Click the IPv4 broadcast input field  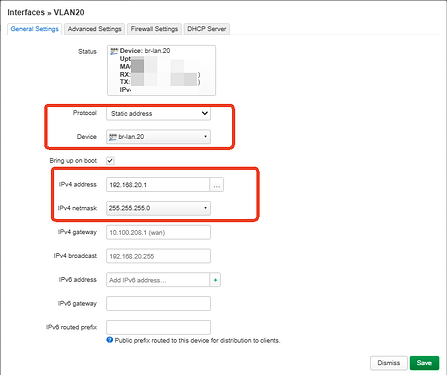[158, 256]
